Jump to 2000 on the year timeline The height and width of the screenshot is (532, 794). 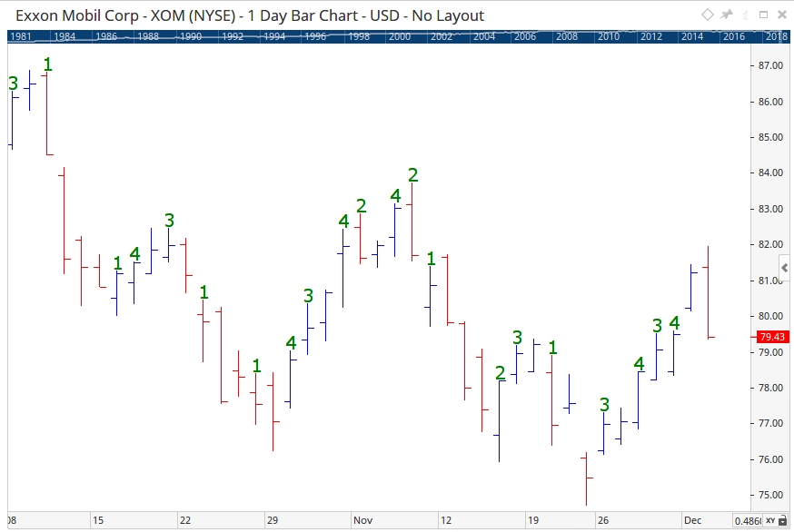tap(400, 36)
